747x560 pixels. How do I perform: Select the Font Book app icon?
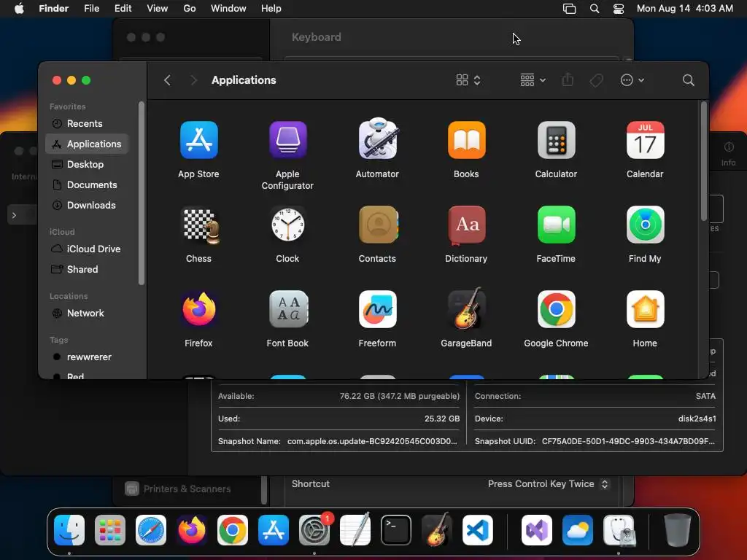point(287,309)
